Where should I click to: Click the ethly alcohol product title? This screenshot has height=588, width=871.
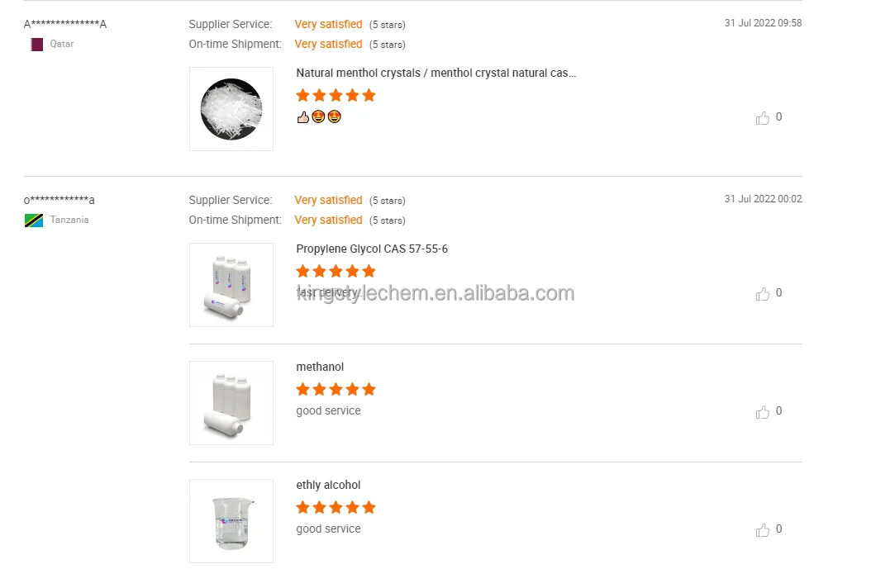[x=328, y=485]
